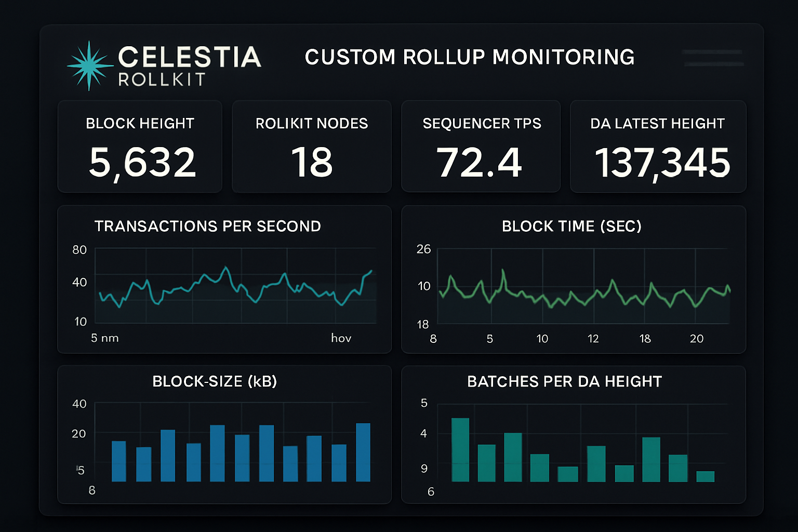Click the SEQUENCER TPS card

[481, 147]
